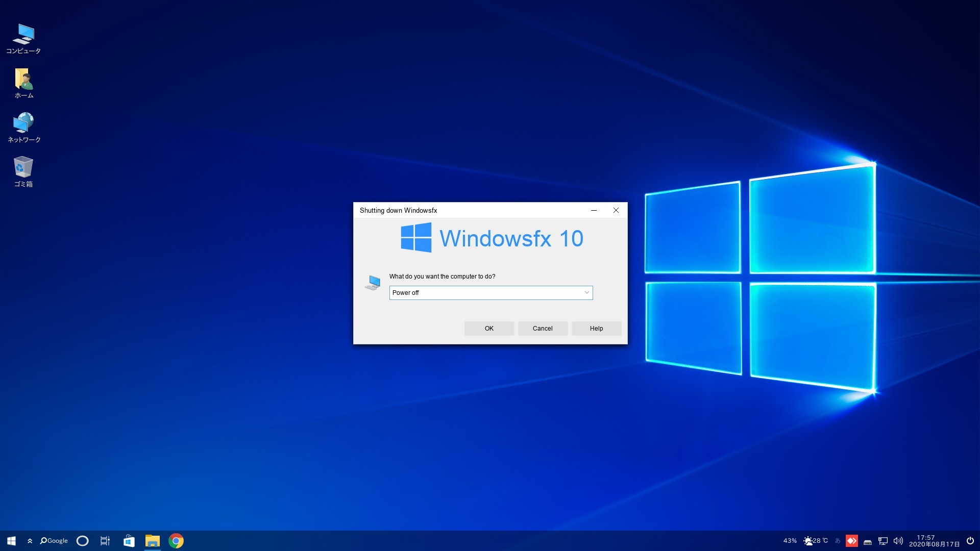
Task: Cancel the shutdown dialog
Action: pos(543,329)
